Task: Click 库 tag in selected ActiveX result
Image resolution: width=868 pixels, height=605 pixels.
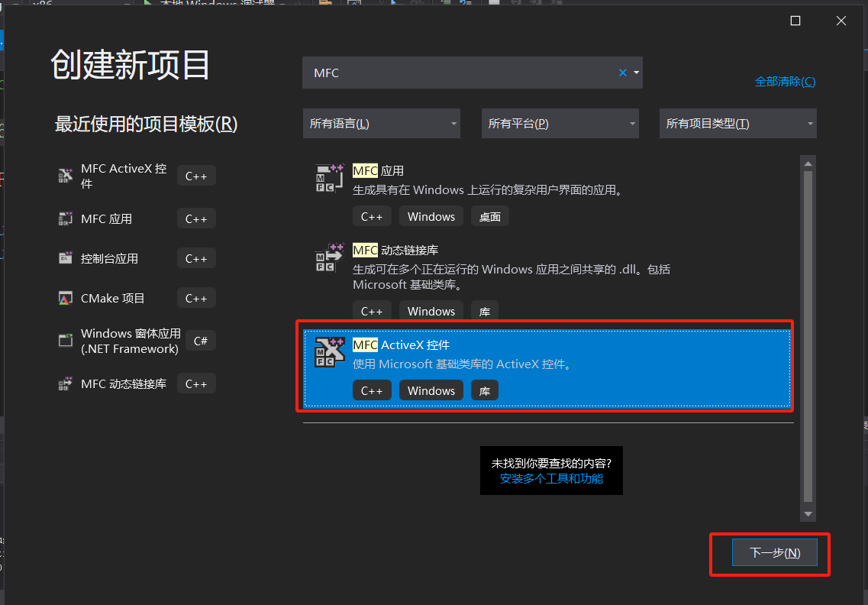Action: pyautogui.click(x=485, y=390)
